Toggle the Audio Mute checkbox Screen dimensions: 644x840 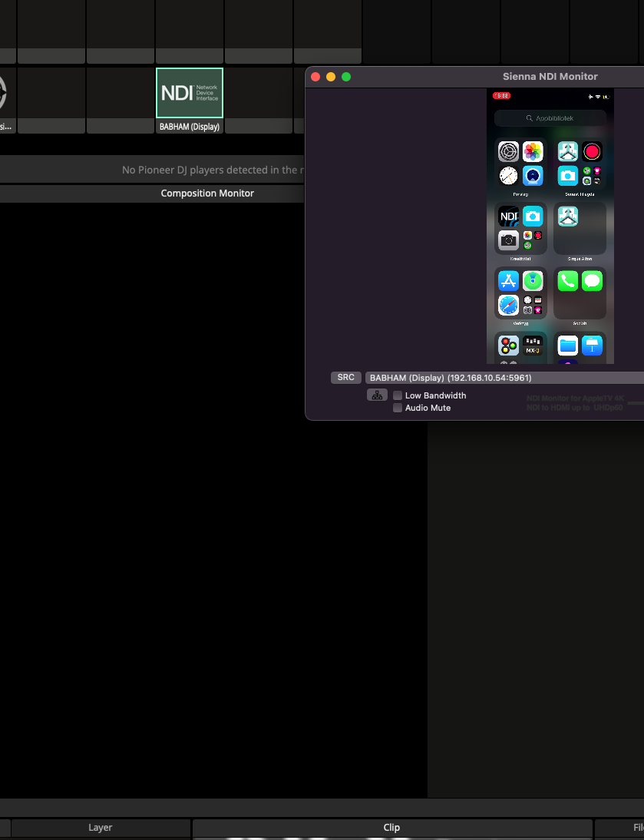(398, 408)
